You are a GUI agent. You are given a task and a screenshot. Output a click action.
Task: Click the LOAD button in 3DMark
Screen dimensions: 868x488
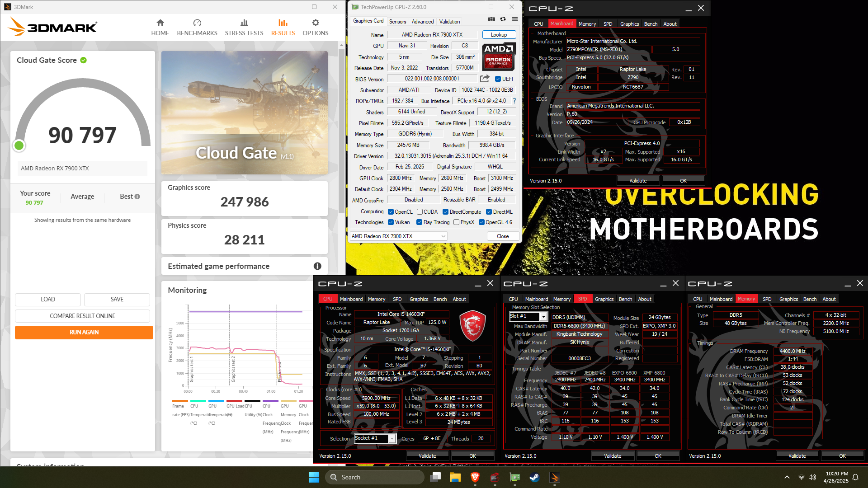tap(48, 299)
